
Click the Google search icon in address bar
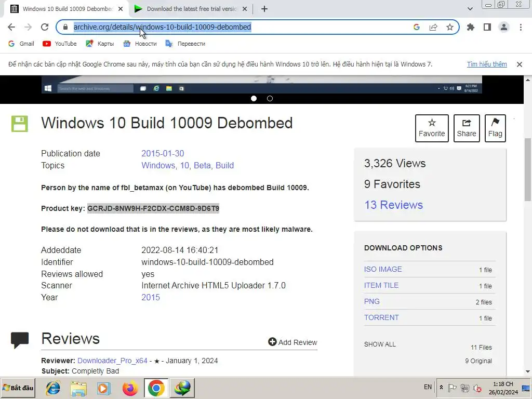[417, 27]
